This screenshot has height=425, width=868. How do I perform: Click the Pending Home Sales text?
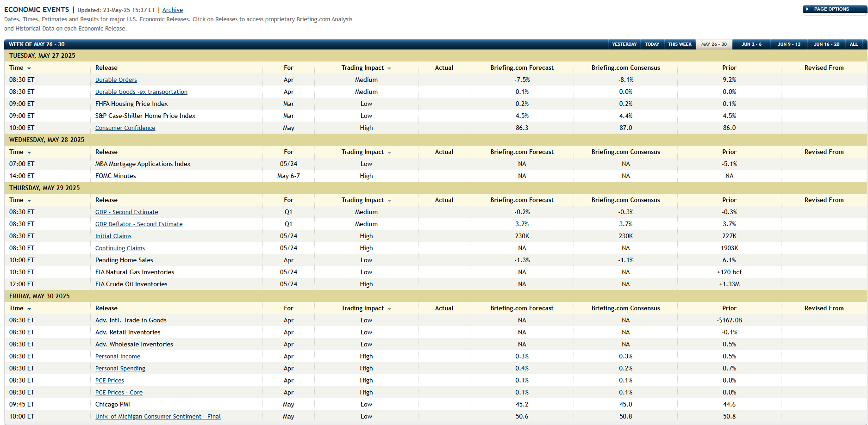pos(124,260)
